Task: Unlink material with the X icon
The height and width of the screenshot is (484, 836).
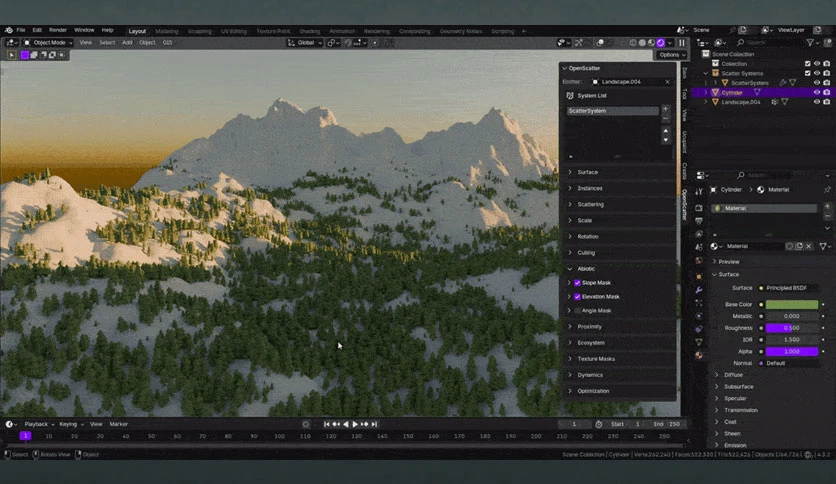Action: [x=809, y=246]
